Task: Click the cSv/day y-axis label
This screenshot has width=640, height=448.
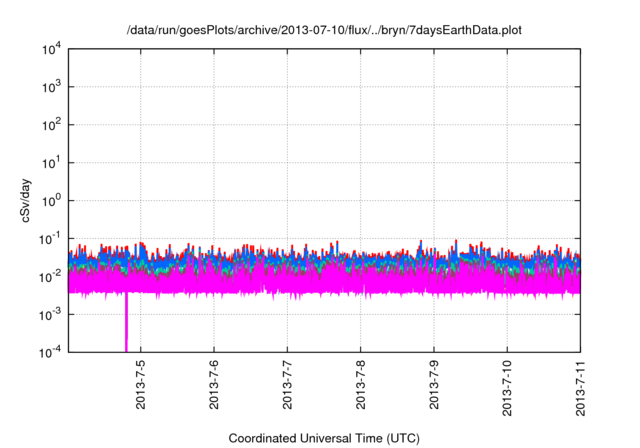Action: pyautogui.click(x=26, y=200)
